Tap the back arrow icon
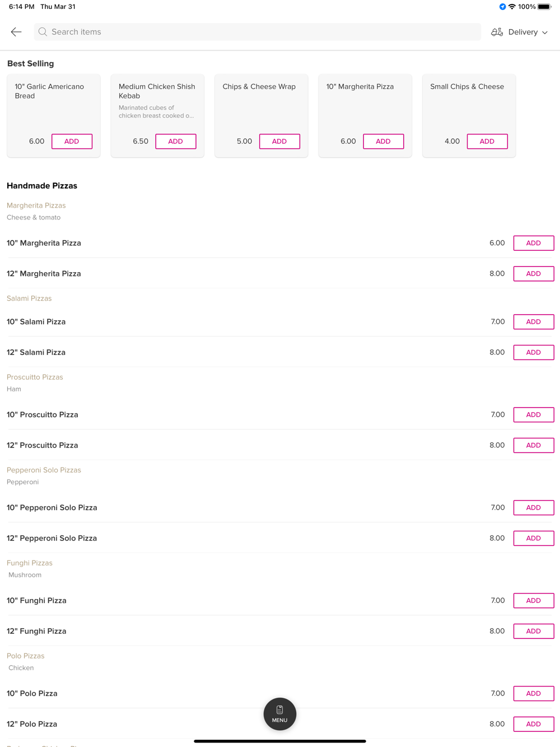Image resolution: width=560 pixels, height=747 pixels. (16, 32)
